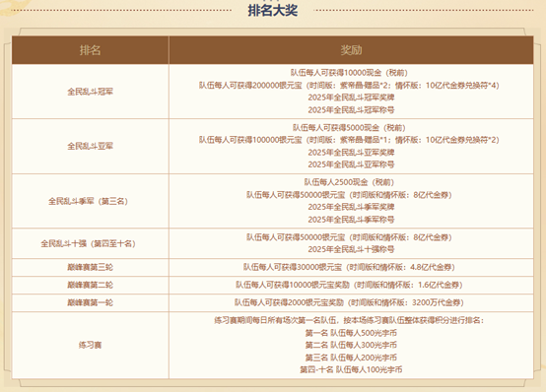Click the 10000银元宝奖励 line
This screenshot has width=546, height=392.
pos(349,285)
